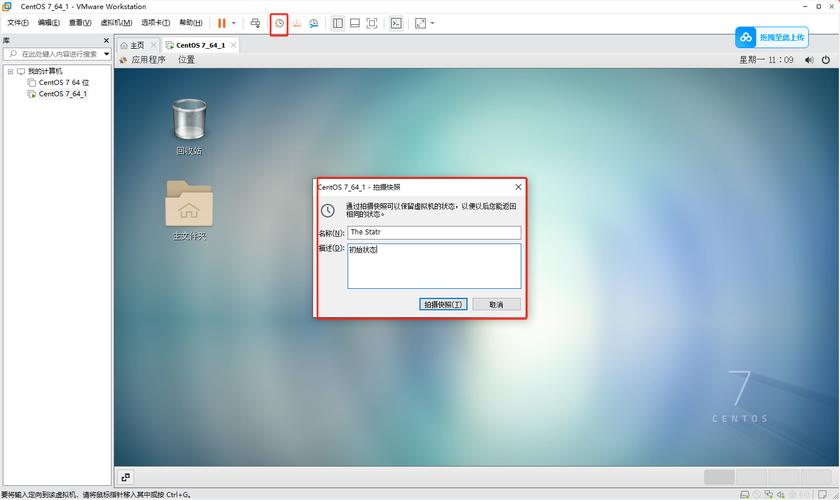Close the 主页 tab
The width and height of the screenshot is (840, 500).
tap(154, 45)
